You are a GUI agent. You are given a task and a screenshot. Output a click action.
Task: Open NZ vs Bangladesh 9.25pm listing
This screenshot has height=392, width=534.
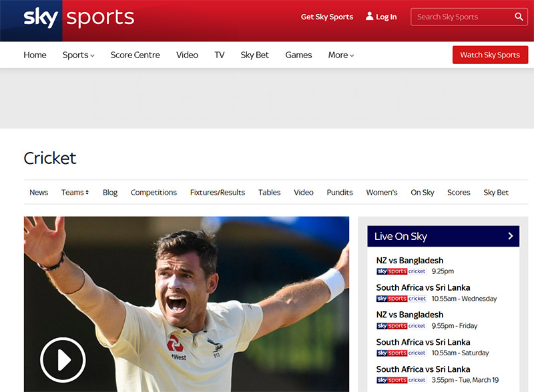click(x=410, y=260)
